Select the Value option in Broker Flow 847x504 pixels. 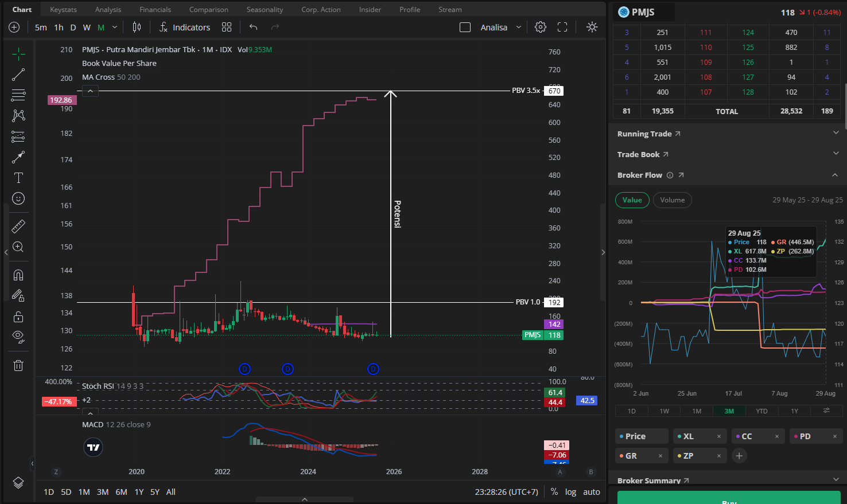coord(632,200)
